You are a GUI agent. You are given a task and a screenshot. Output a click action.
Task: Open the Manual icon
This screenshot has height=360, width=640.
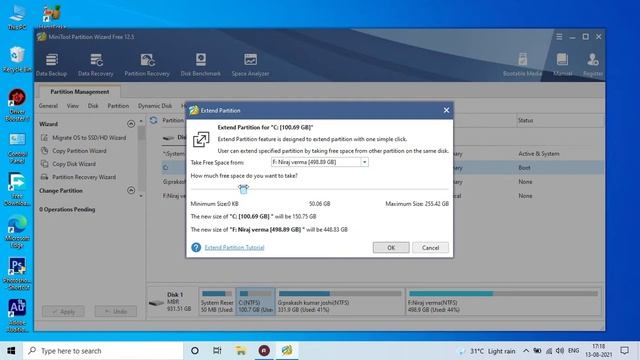click(x=562, y=64)
